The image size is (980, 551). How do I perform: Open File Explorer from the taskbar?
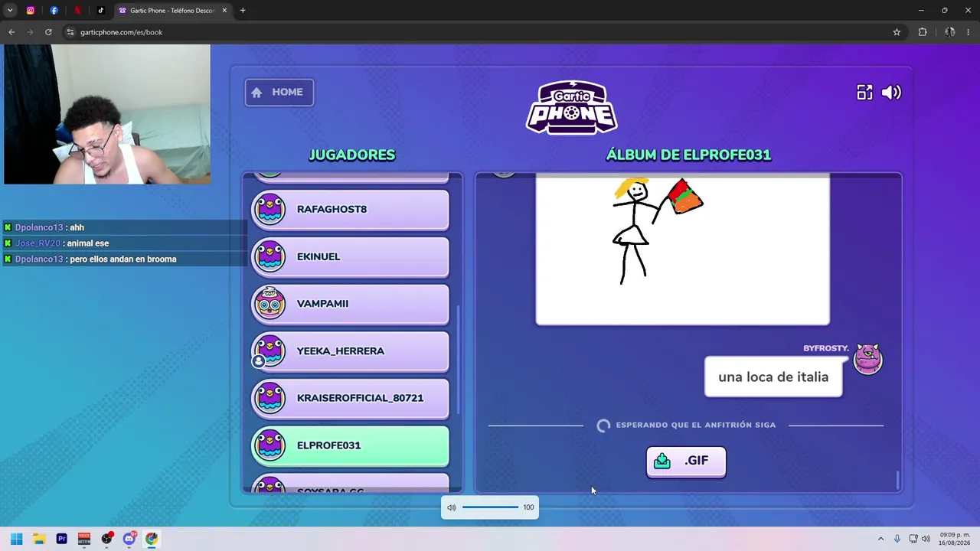[x=39, y=539]
